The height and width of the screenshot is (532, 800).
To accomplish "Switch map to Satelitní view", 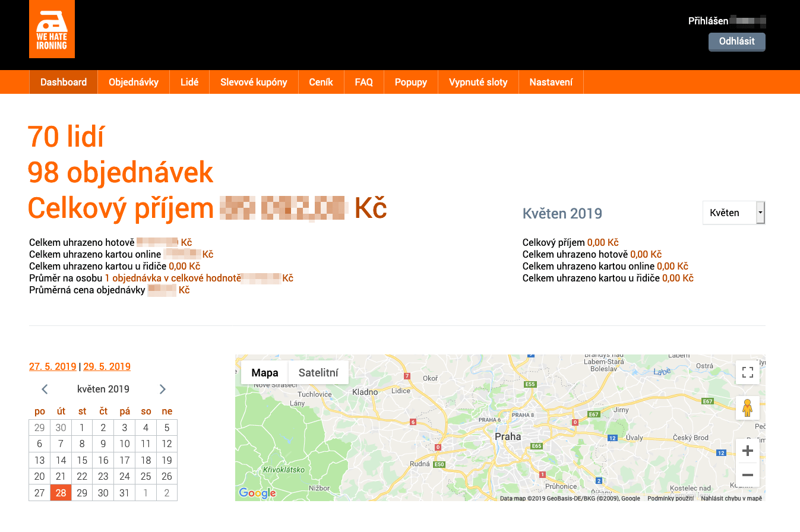I will tap(318, 373).
